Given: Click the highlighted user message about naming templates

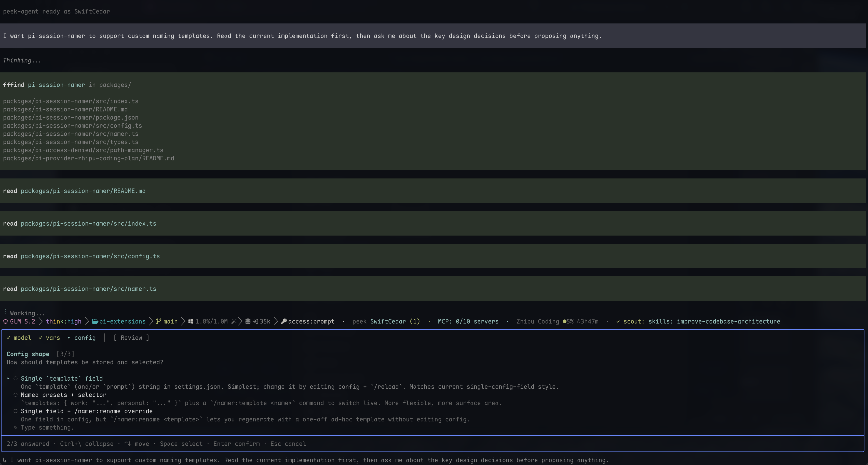Looking at the screenshot, I should click(433, 36).
